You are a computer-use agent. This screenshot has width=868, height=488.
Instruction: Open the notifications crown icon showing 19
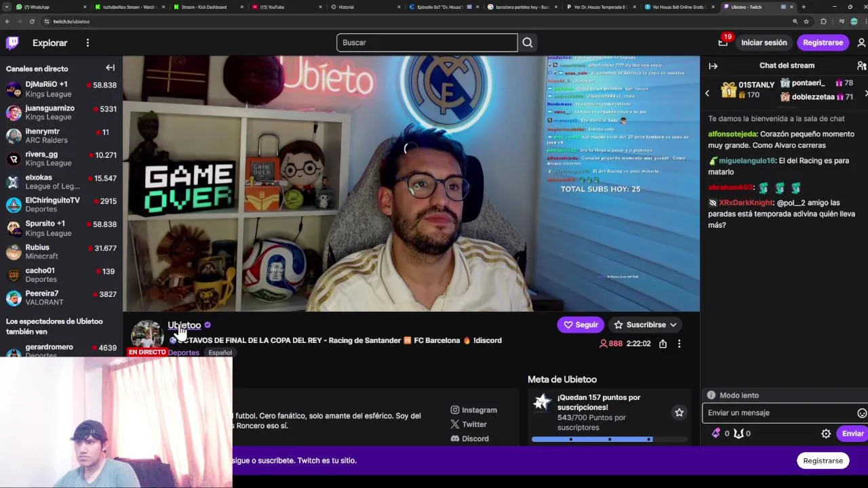723,42
